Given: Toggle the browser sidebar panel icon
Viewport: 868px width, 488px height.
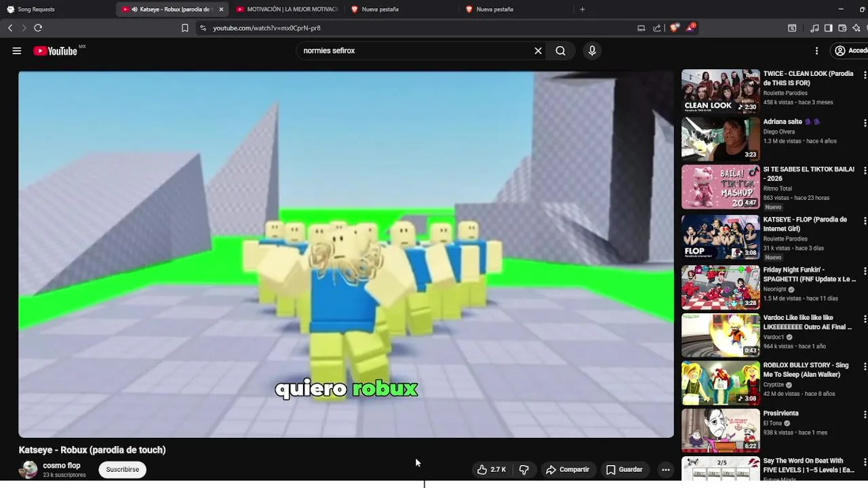Looking at the screenshot, I should point(828,28).
